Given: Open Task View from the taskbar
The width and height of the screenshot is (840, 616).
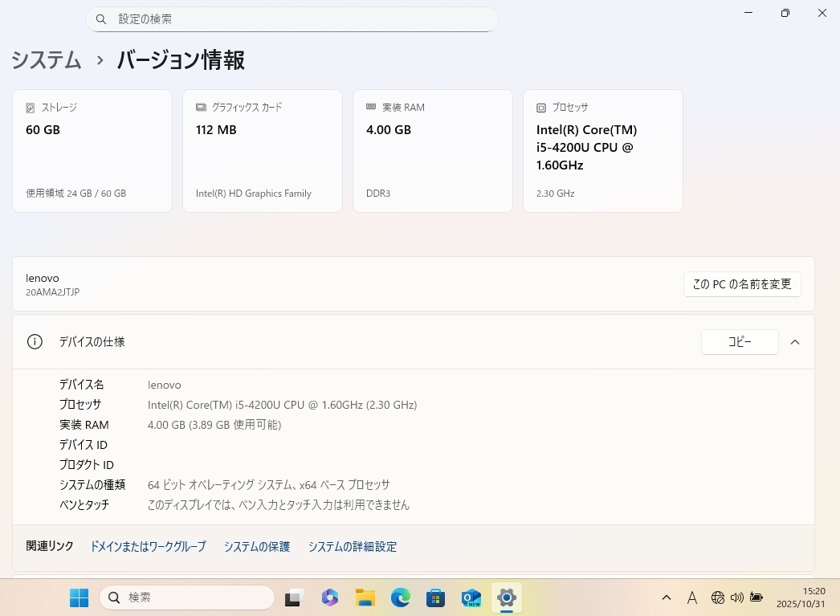Looking at the screenshot, I should (295, 598).
